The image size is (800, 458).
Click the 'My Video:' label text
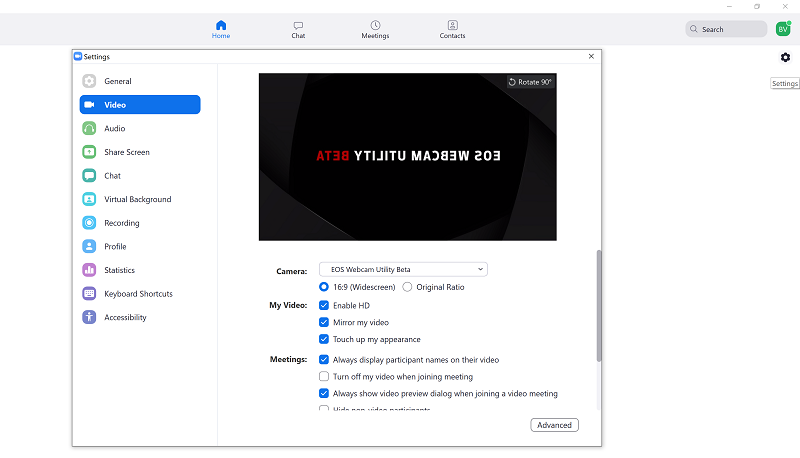tap(288, 305)
